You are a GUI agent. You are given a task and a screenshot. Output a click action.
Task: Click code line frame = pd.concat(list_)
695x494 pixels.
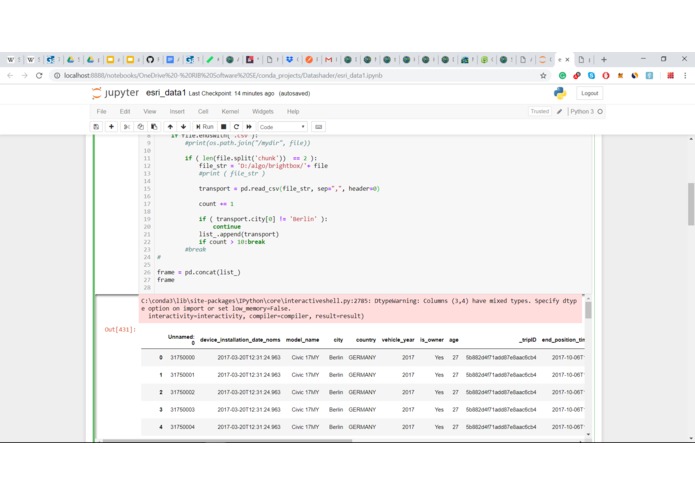pyautogui.click(x=199, y=272)
